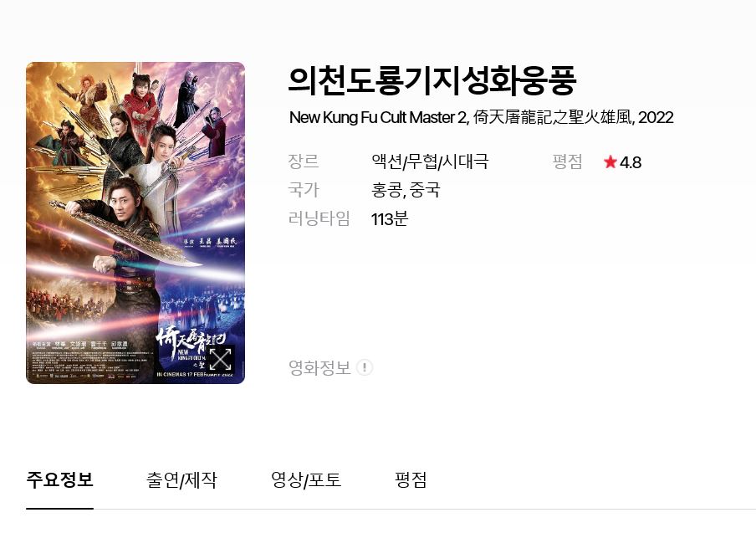Click the 113분 running time value
Viewport: 756px width, 533px height.
(x=390, y=219)
